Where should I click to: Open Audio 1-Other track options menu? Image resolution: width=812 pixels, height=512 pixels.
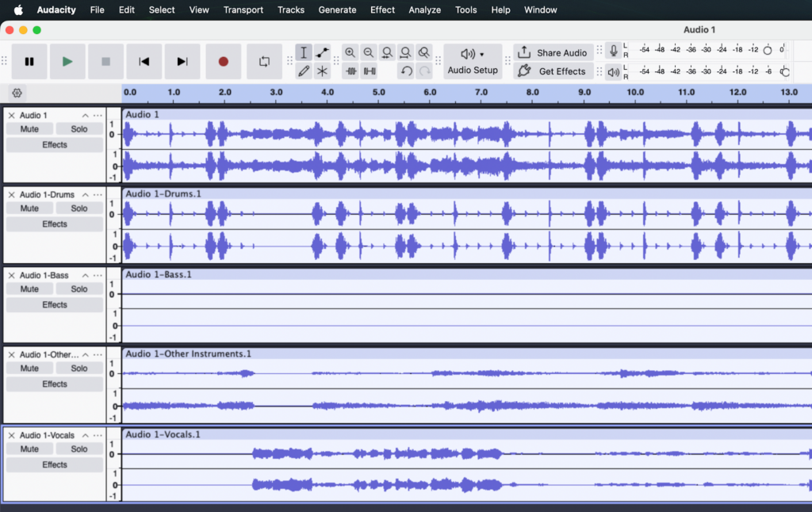(x=98, y=355)
